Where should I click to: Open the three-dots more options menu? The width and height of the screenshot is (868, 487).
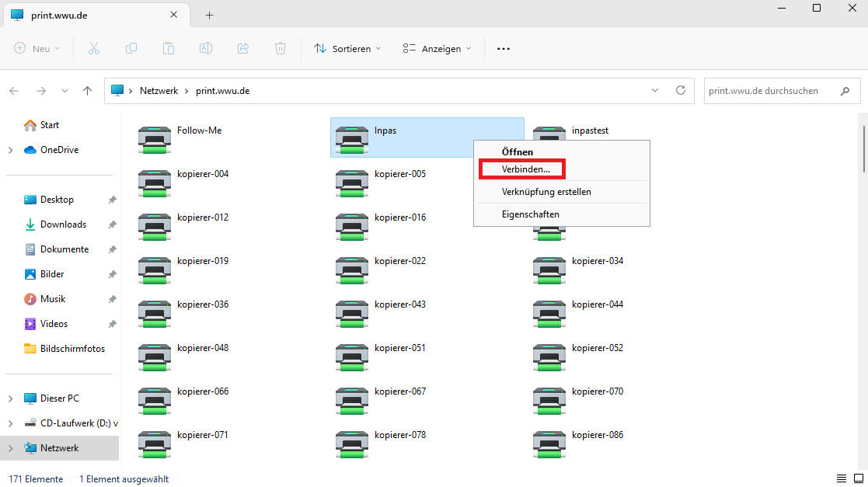pyautogui.click(x=504, y=49)
